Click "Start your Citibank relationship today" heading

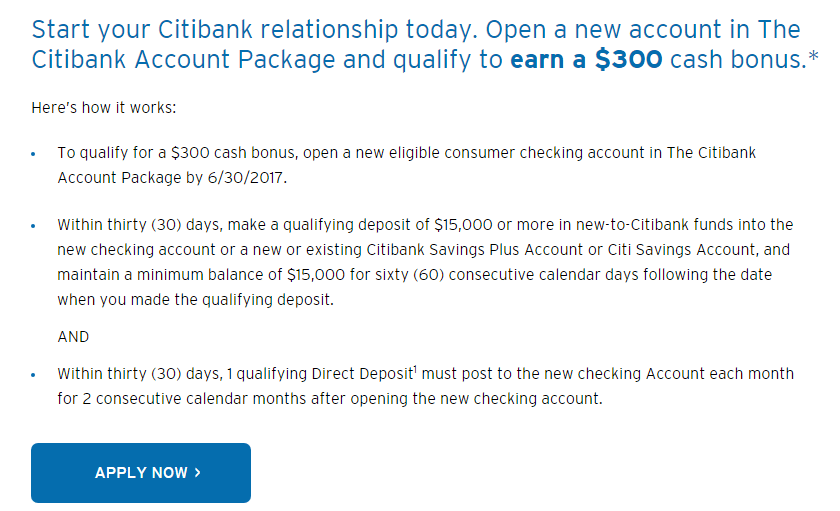(254, 30)
